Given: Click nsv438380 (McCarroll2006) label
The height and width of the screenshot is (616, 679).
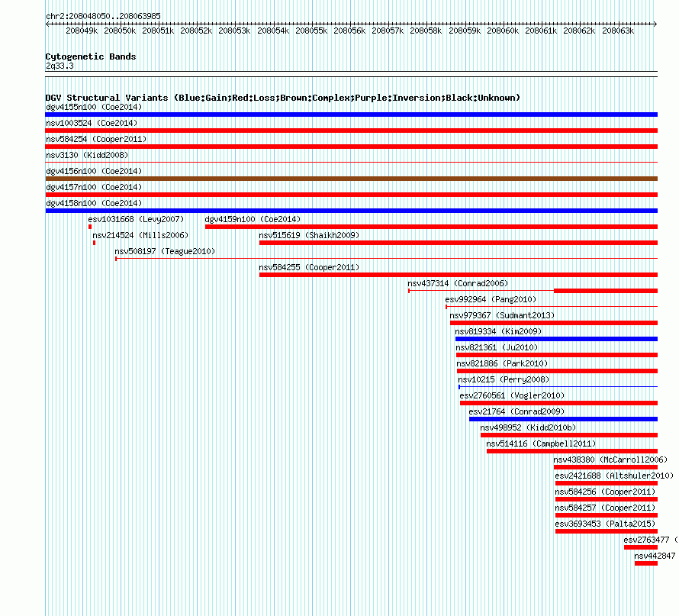Looking at the screenshot, I should click(x=610, y=460).
